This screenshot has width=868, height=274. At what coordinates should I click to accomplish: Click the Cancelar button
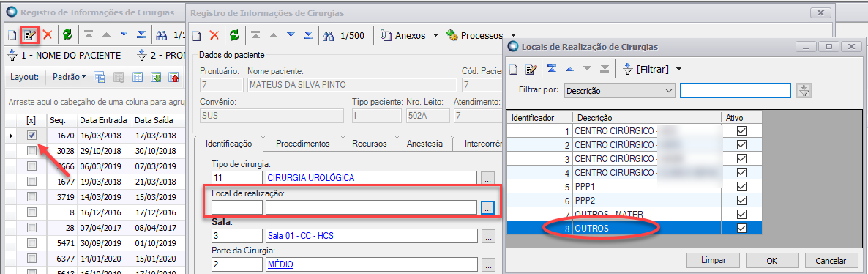pyautogui.click(x=831, y=261)
